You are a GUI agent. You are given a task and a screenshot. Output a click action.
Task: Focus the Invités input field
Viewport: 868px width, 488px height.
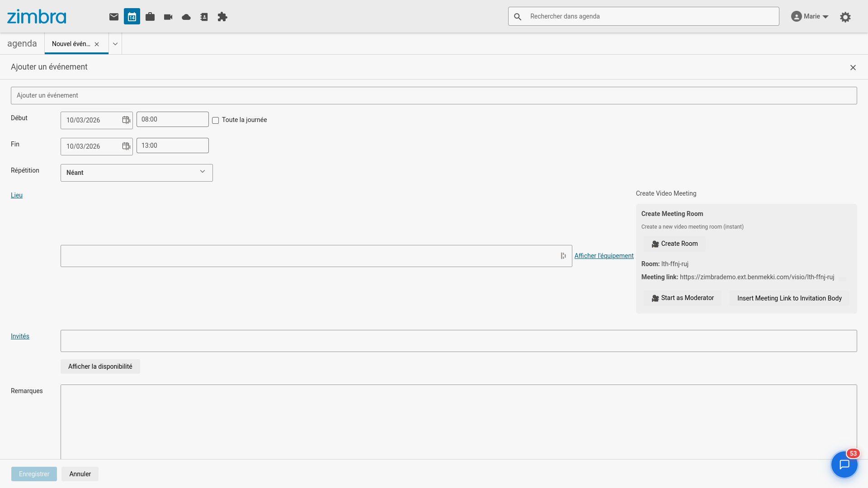[458, 341]
